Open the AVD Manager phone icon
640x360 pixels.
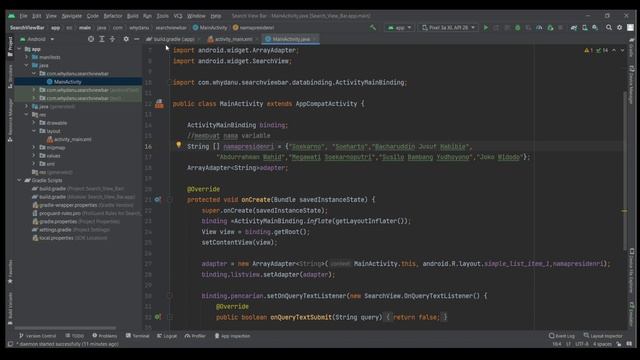[584, 27]
